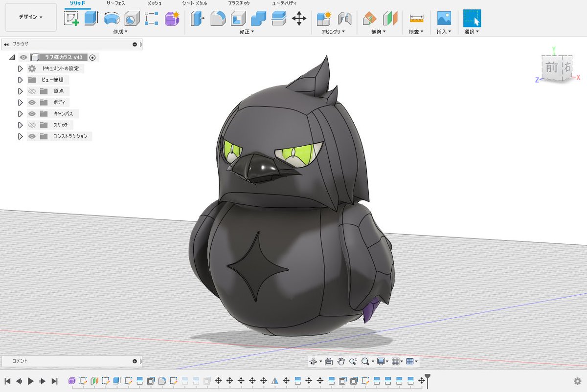Hide the ボディ folder with its eye icon
Image resolution: width=587 pixels, height=392 pixels.
pyautogui.click(x=32, y=103)
